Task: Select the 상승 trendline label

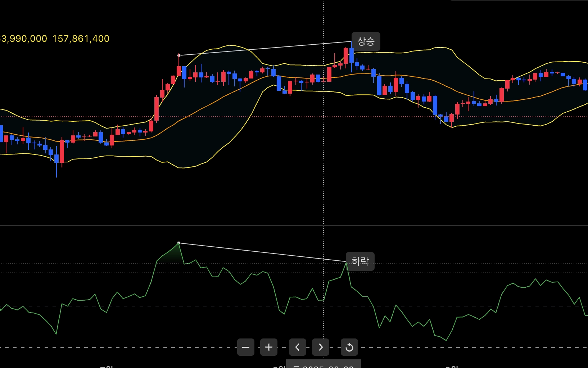Action: [366, 41]
